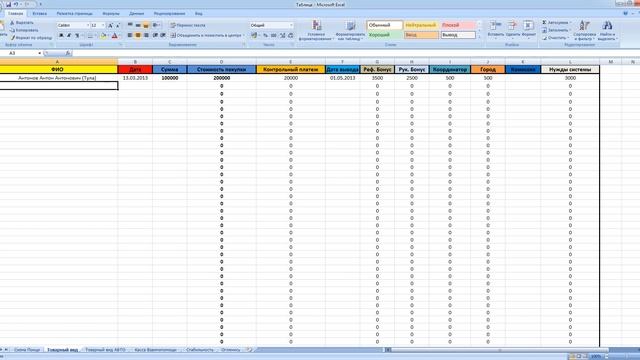Image resolution: width=640 pixels, height=360 pixels.
Task: Increase the cell indent
Action: tap(163, 36)
